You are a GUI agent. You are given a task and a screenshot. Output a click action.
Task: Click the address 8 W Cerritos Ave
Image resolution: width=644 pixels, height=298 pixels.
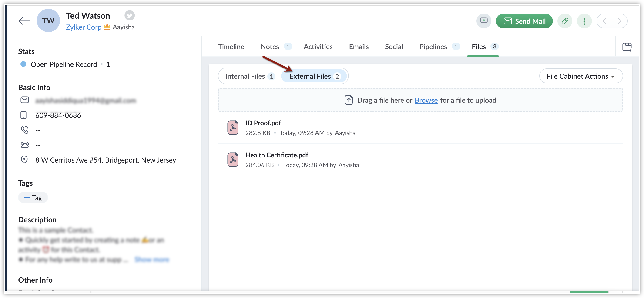[105, 160]
